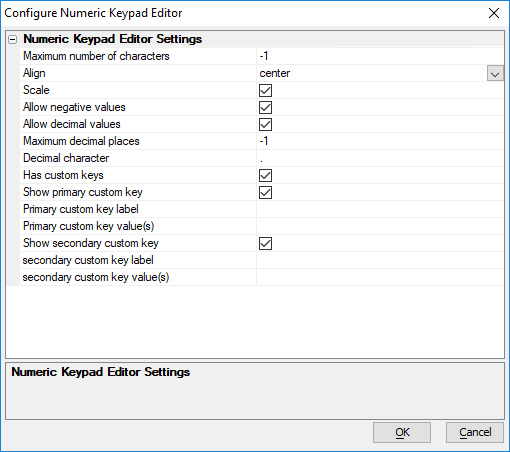Select the 'Maximum decimal places' label
510x452 pixels.
[x=81, y=141]
